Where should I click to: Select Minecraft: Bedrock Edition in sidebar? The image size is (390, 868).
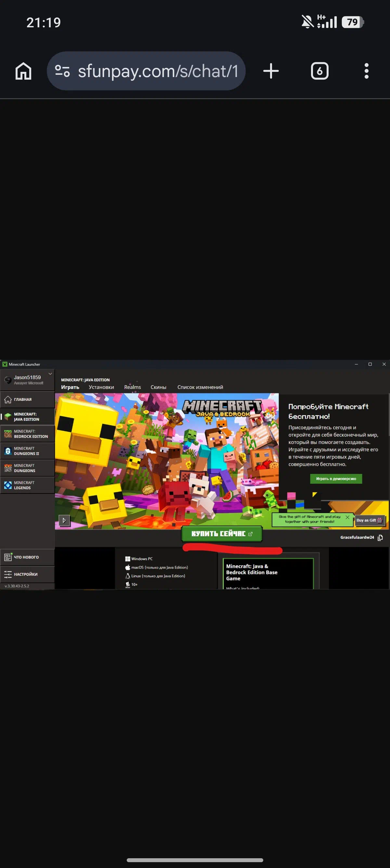pyautogui.click(x=27, y=434)
